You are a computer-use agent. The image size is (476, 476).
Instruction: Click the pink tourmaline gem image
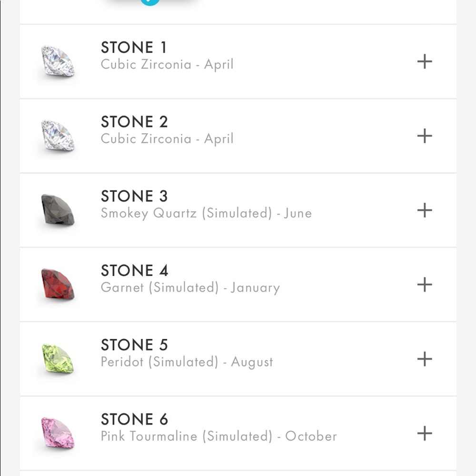pyautogui.click(x=58, y=433)
